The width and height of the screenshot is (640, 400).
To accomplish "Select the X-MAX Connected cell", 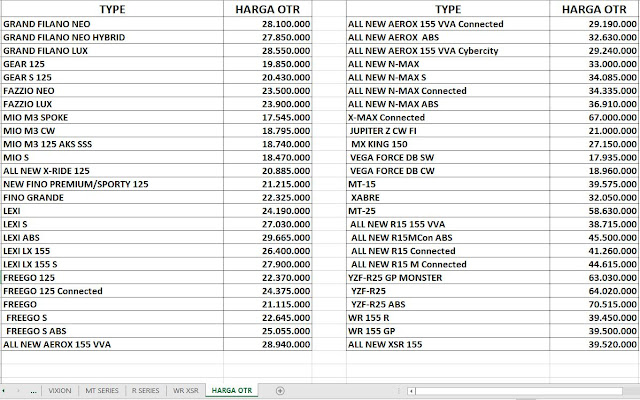I will pos(448,118).
